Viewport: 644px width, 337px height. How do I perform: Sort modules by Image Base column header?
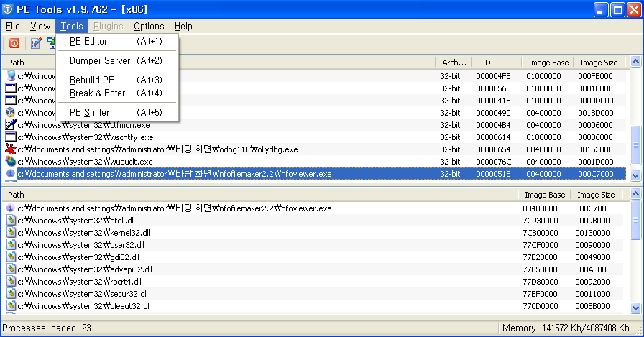click(544, 195)
